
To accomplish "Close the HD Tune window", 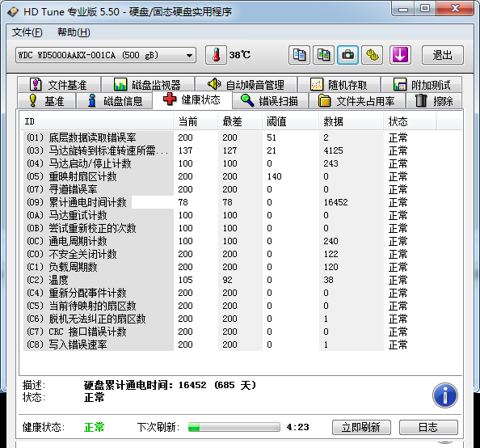I will (455, 9).
